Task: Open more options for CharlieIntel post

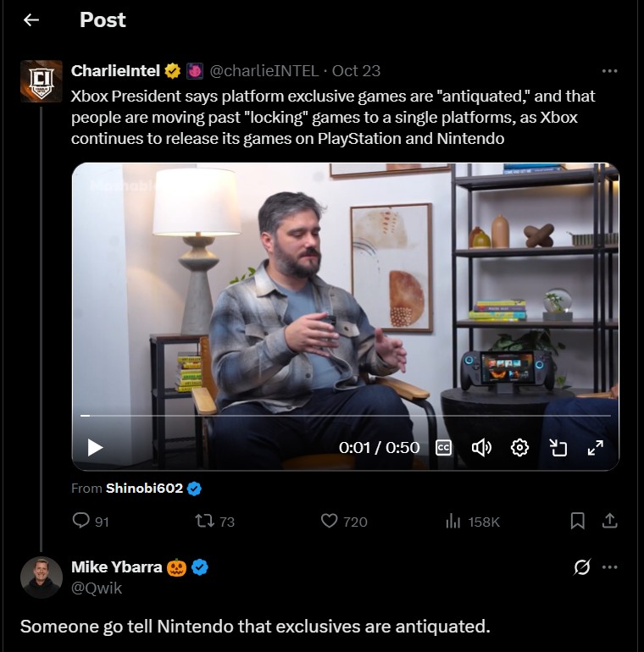Action: pos(608,70)
